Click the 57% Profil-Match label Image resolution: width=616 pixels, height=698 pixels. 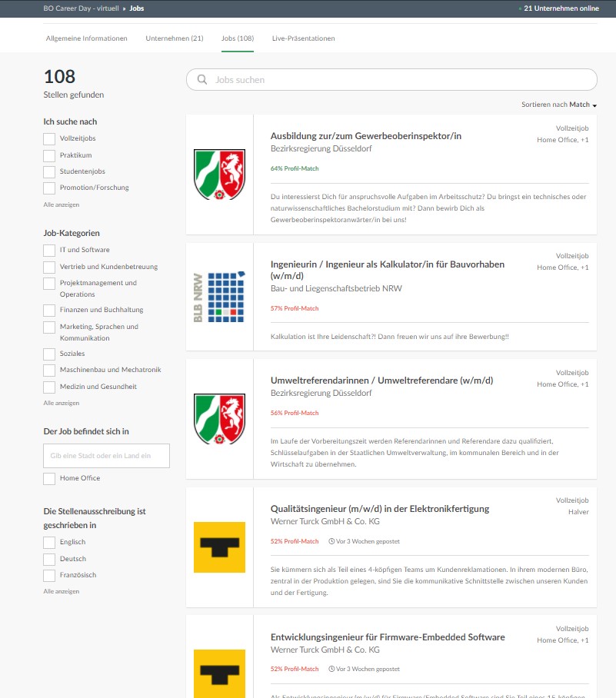coord(295,308)
